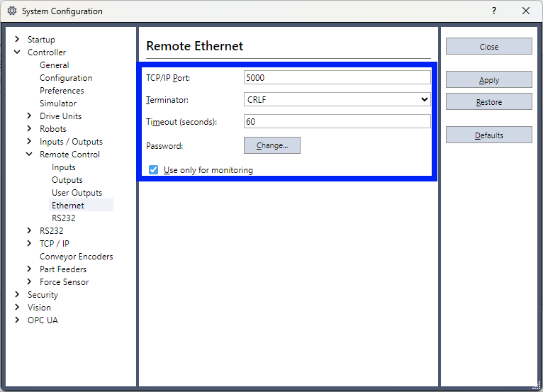The width and height of the screenshot is (543, 392).
Task: Click the Timeout seconds field
Action: click(337, 121)
